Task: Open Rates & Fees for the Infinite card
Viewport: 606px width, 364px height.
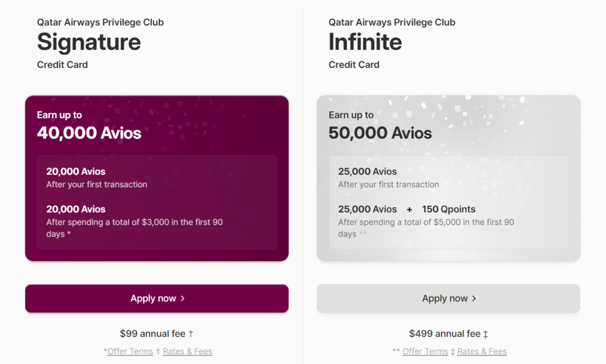Action: pyautogui.click(x=482, y=351)
